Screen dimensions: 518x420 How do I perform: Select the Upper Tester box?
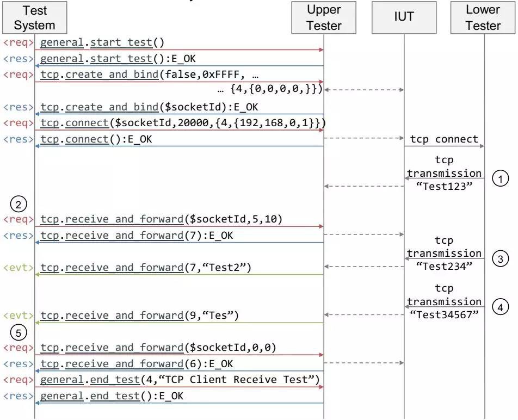point(324,17)
